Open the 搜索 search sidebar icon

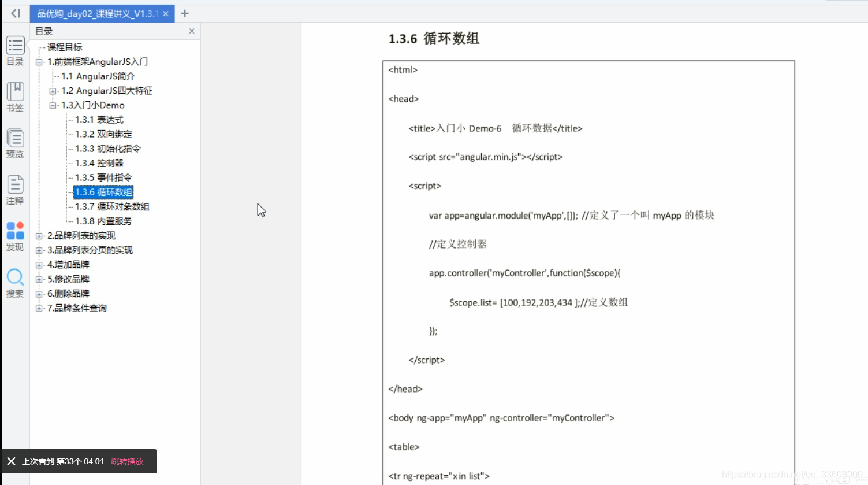15,283
